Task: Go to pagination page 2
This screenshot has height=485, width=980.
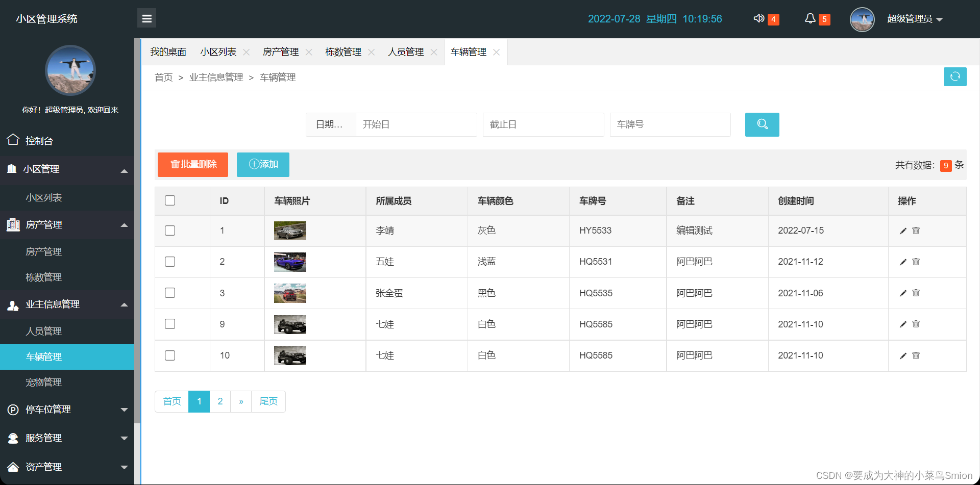Action: 220,402
